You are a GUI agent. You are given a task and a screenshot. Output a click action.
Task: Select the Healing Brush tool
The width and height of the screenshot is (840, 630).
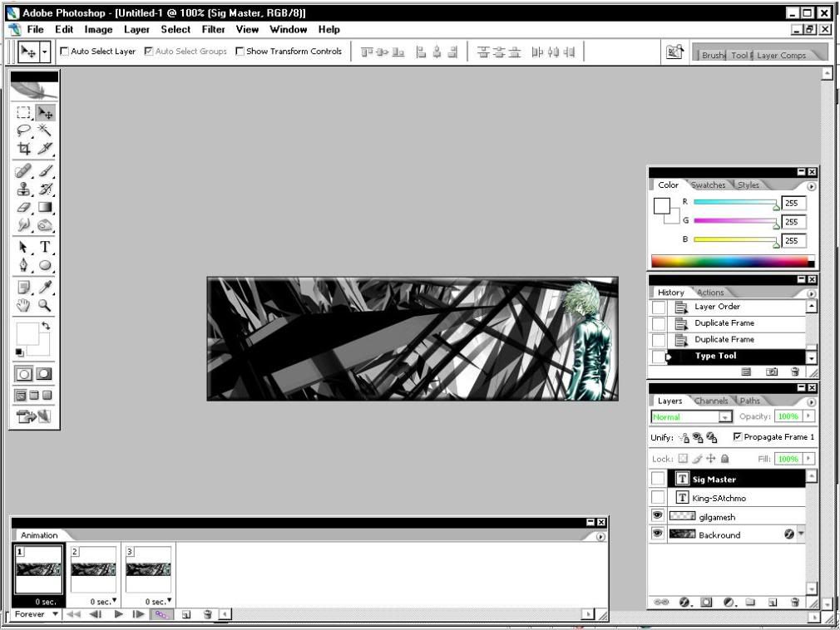pos(23,170)
